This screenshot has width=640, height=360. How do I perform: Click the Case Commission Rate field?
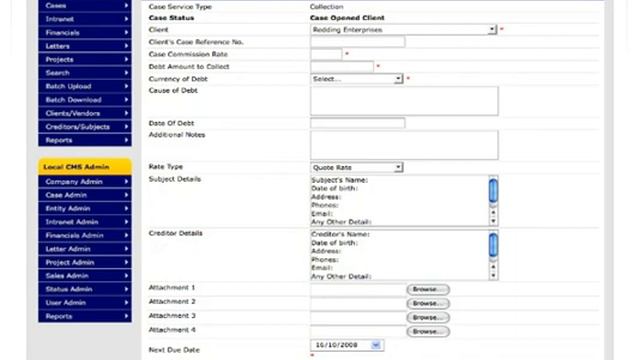(x=326, y=54)
